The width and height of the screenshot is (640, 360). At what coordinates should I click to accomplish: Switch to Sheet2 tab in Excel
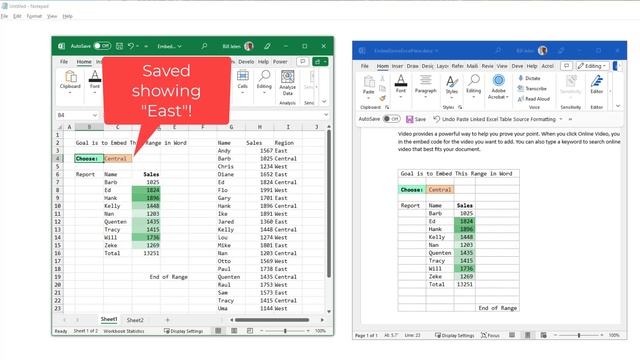135,320
